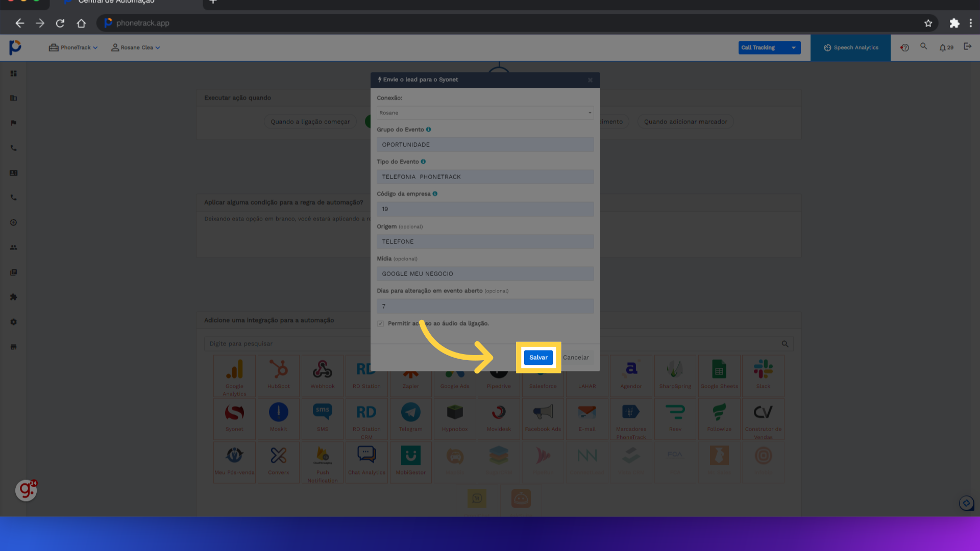
Task: Select the Reev integration
Action: tap(675, 419)
